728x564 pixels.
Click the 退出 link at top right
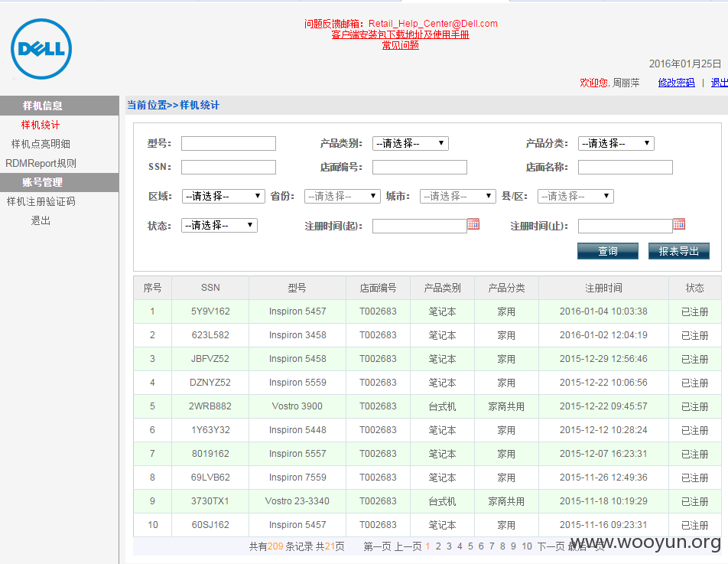click(719, 83)
